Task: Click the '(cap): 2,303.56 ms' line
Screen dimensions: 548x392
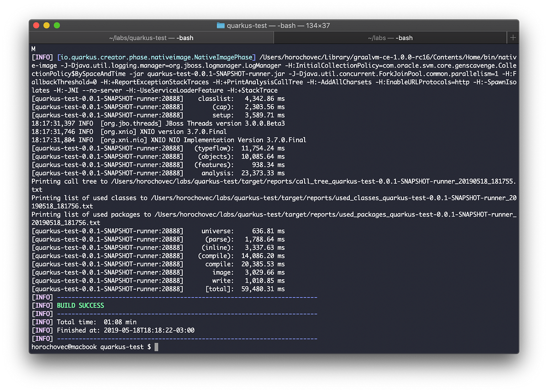Action: pos(158,107)
